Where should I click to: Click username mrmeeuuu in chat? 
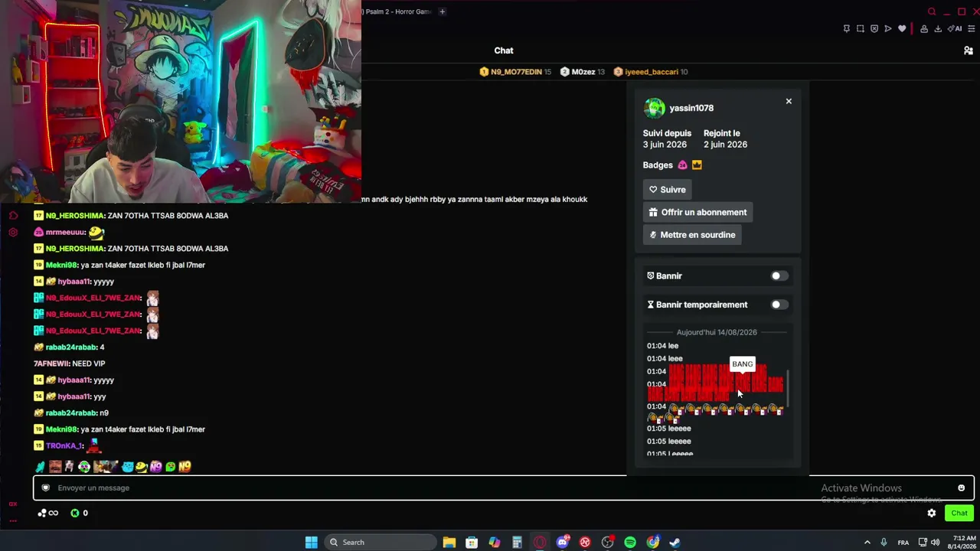tap(65, 232)
